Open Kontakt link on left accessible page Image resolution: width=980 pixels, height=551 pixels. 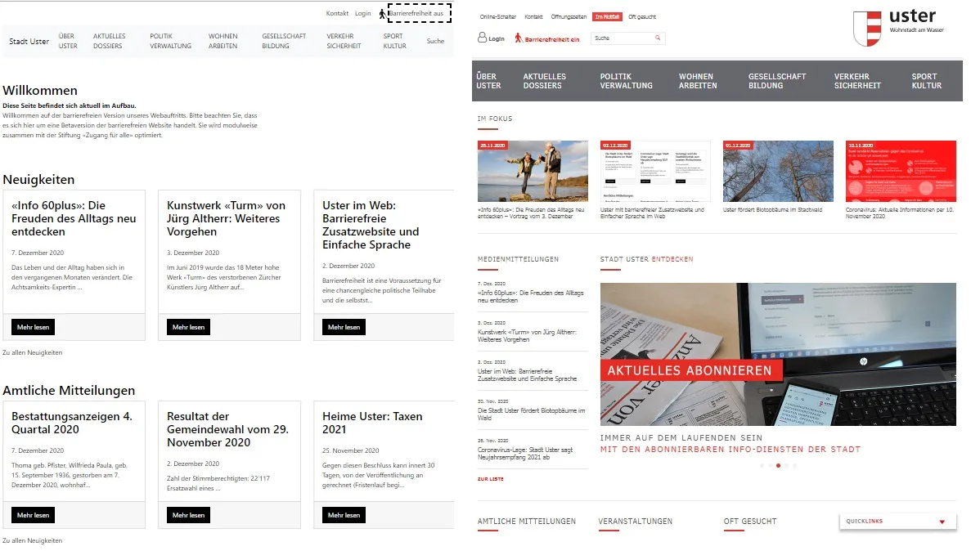(337, 13)
